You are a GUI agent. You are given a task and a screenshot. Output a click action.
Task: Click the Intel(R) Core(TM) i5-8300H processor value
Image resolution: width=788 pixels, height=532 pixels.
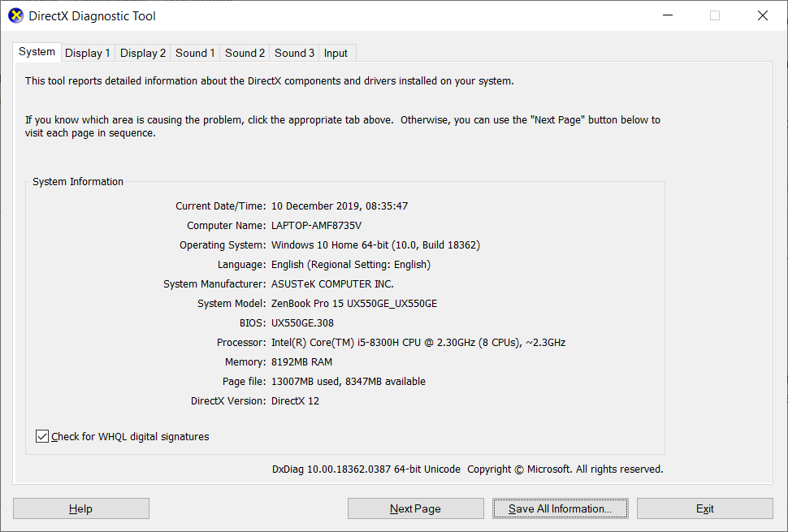pos(418,343)
